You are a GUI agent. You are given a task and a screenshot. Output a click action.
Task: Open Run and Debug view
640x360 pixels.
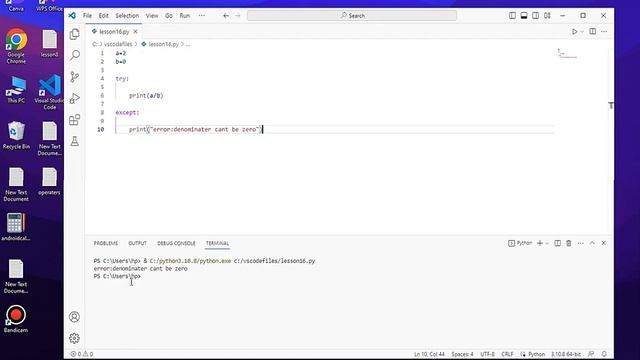pos(74,98)
